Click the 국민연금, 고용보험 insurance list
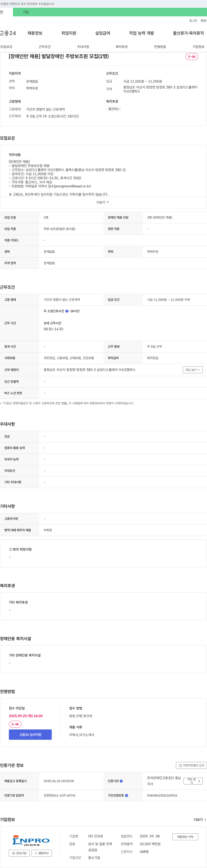Screen dimensions: 207x868 [69, 358]
